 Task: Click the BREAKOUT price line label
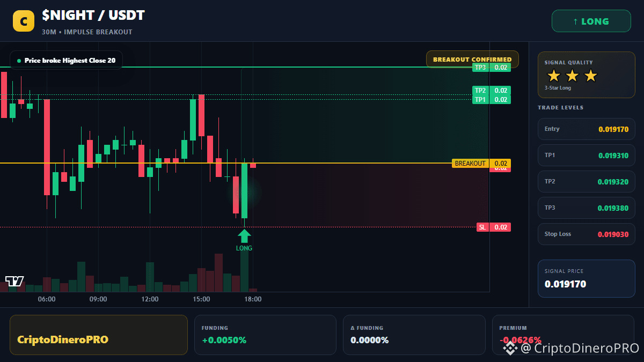(x=481, y=163)
